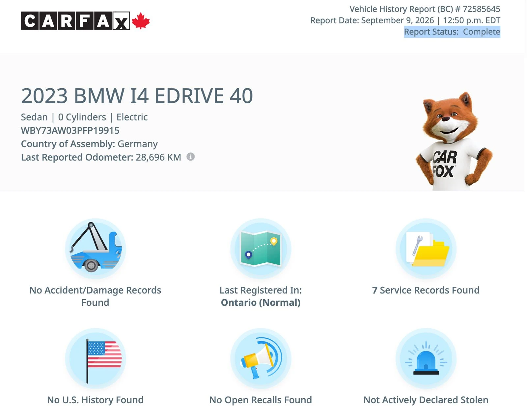Click the 'Vehicle History Report (BC) # 72585645' line
527x420 pixels.
click(x=425, y=9)
